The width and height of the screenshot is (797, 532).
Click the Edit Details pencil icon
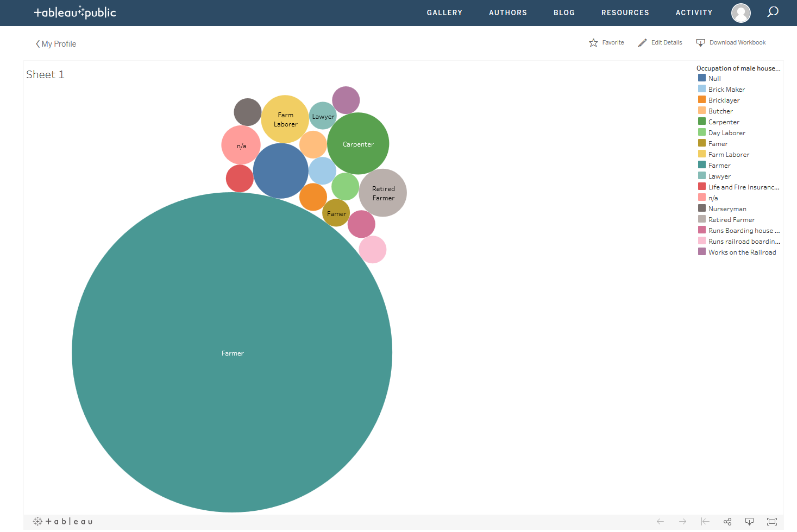tap(642, 43)
